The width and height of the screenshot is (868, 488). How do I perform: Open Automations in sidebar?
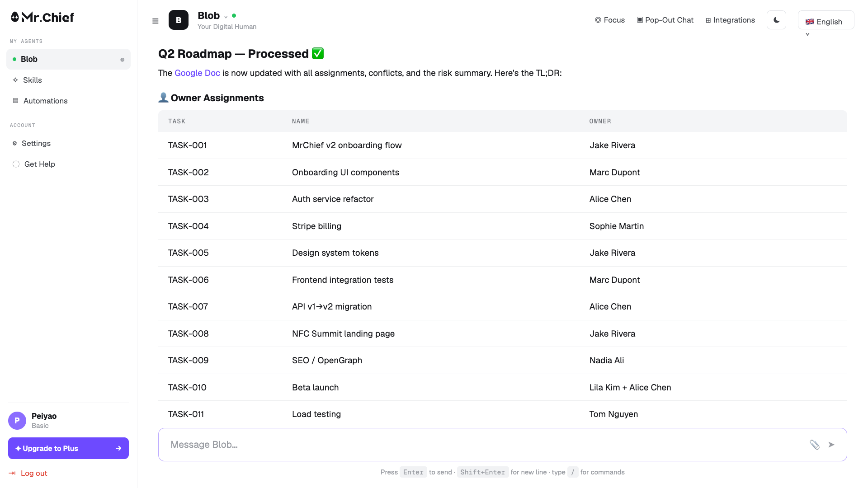(x=46, y=101)
